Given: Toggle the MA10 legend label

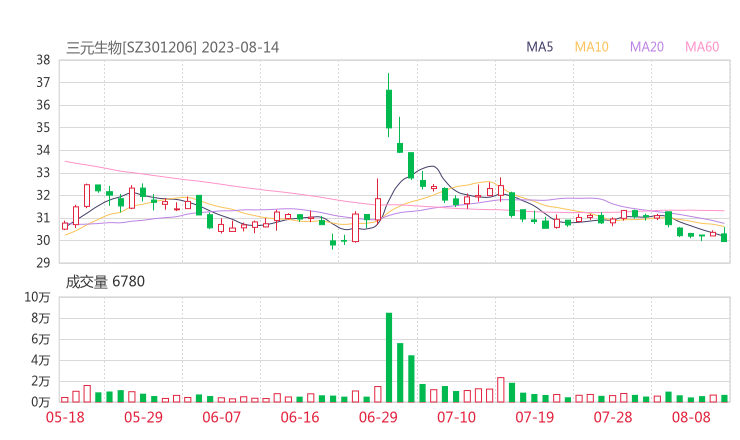Looking at the screenshot, I should (591, 47).
